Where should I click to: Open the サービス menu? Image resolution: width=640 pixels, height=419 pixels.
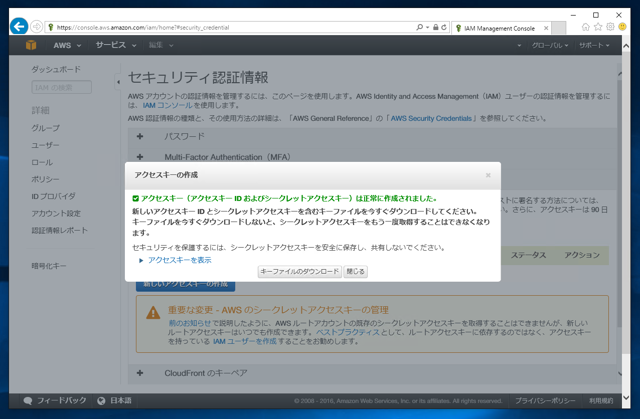pyautogui.click(x=116, y=45)
